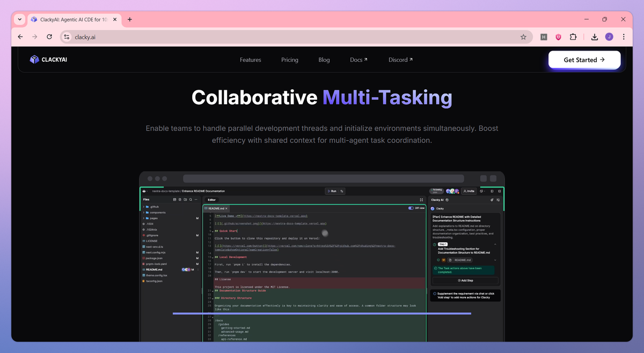This screenshot has width=644, height=353.
Task: Select the Editor tab in the IDE
Action: [x=211, y=200]
